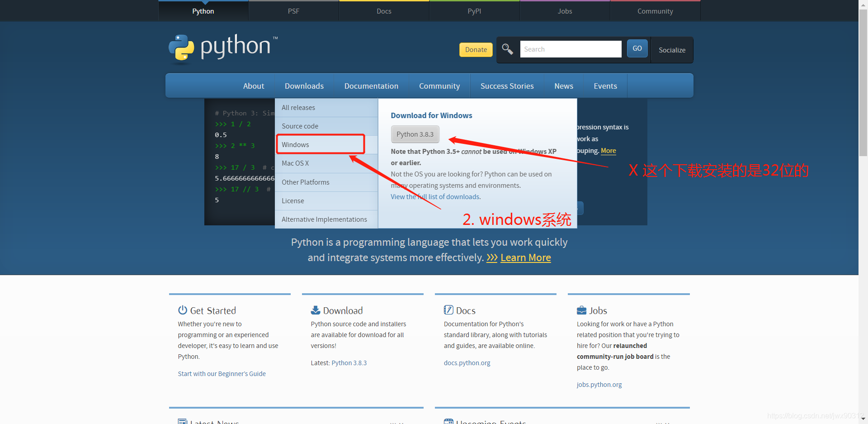Select License in Downloads submenu

pos(326,201)
